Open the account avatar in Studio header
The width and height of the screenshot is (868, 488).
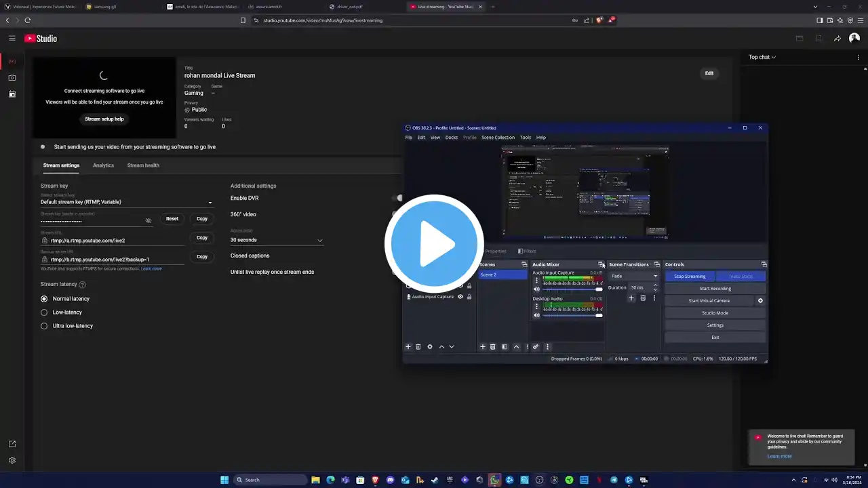854,38
